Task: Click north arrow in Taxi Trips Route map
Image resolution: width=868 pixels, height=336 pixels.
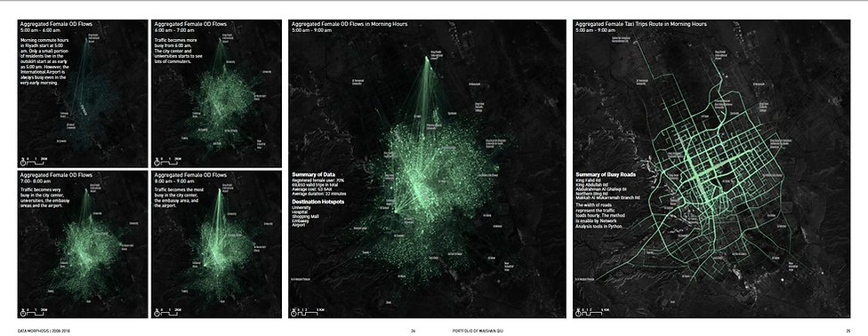Action: pos(579,312)
